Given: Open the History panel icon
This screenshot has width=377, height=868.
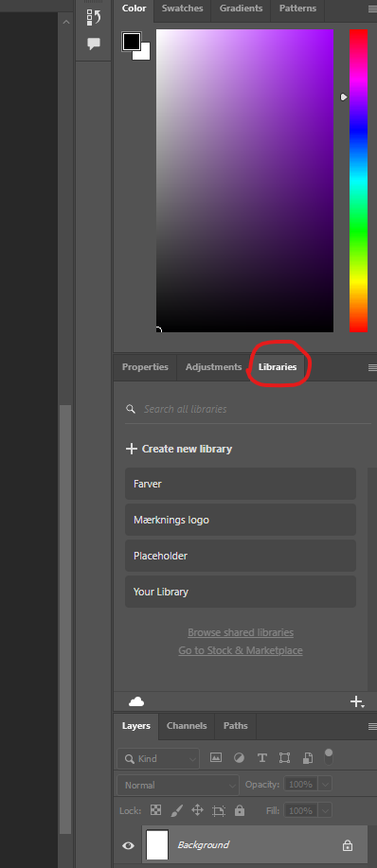Looking at the screenshot, I should tap(94, 17).
